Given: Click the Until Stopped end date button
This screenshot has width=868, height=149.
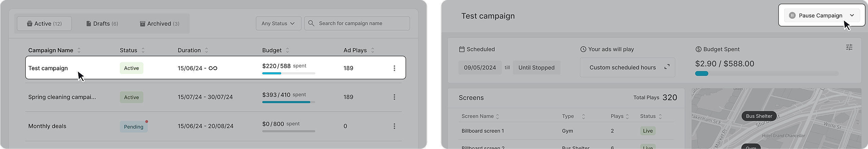Looking at the screenshot, I should [536, 68].
